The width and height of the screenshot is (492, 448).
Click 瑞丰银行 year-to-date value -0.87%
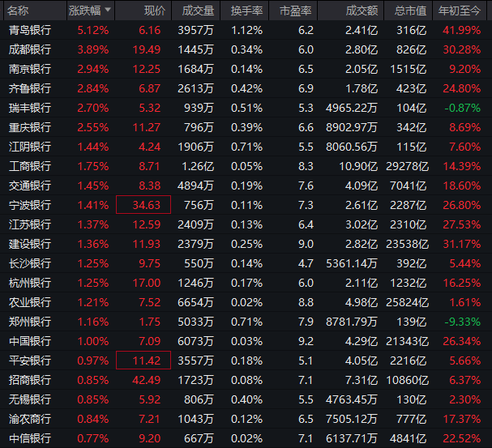coord(463,108)
